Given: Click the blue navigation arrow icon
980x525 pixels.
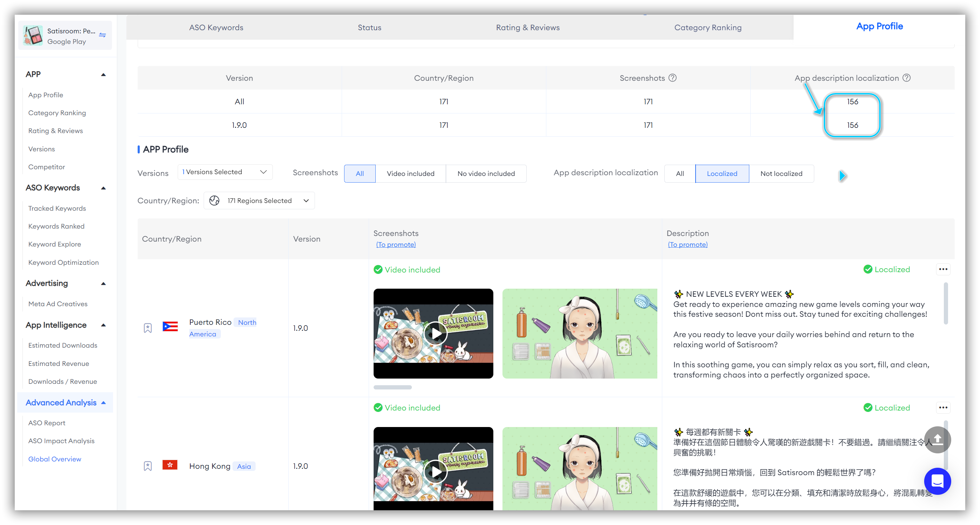Looking at the screenshot, I should (x=842, y=175).
